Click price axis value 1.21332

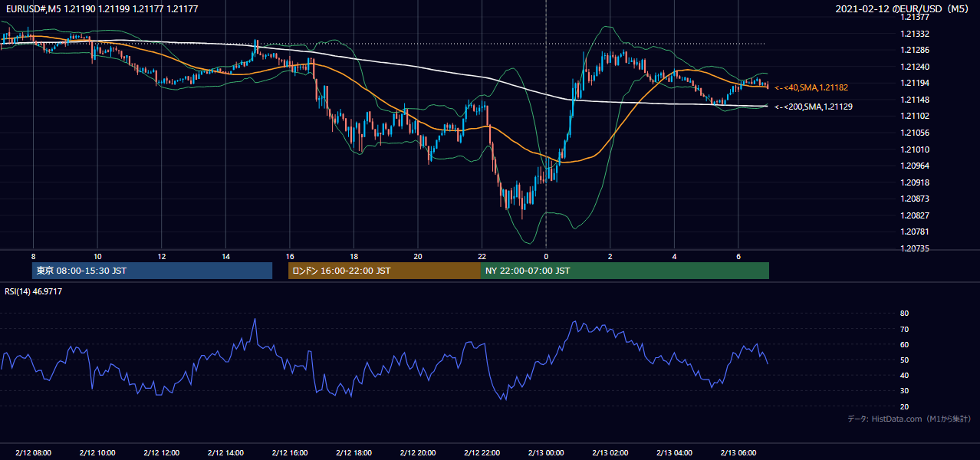point(915,34)
